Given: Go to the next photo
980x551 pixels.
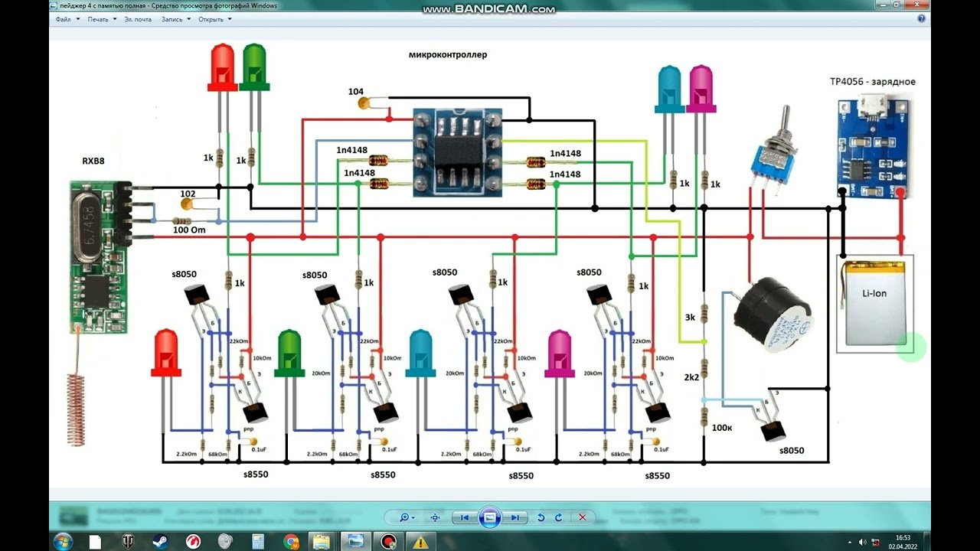Looking at the screenshot, I should (x=515, y=517).
